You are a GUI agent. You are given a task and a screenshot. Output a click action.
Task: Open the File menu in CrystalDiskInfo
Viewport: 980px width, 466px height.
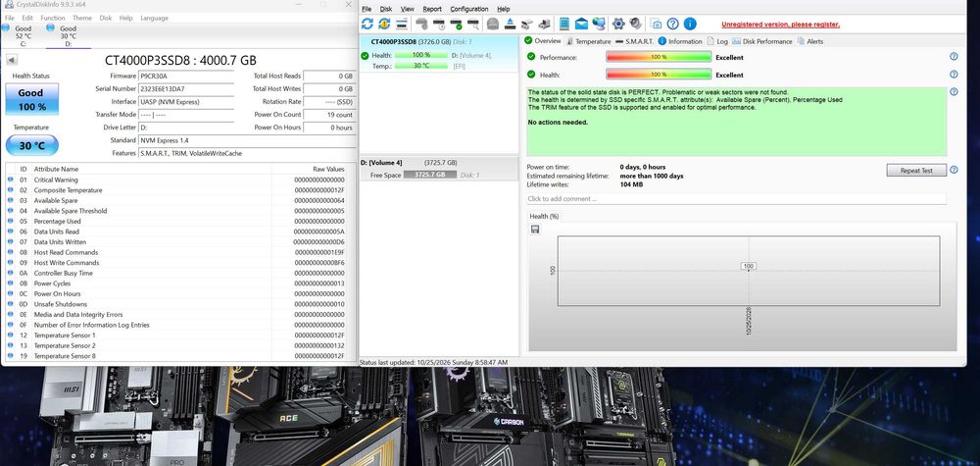pyautogui.click(x=10, y=18)
